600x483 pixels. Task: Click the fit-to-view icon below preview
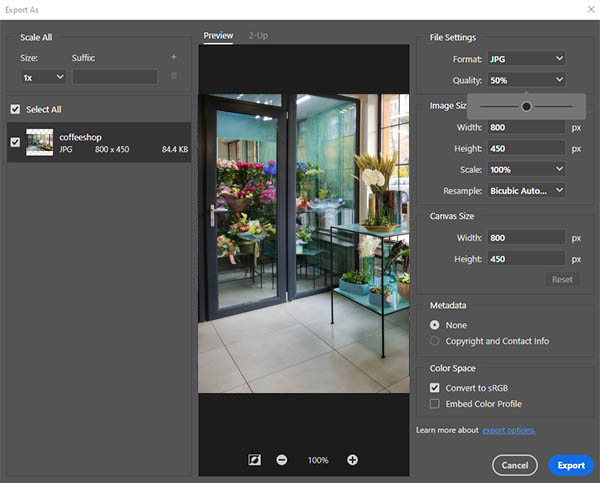(x=255, y=460)
